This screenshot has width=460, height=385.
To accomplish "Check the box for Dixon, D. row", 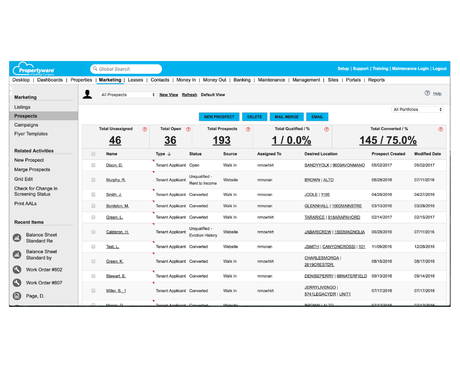I will (93, 165).
